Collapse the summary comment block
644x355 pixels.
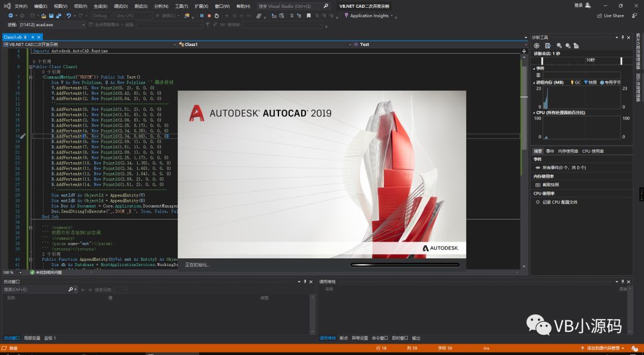click(30, 227)
